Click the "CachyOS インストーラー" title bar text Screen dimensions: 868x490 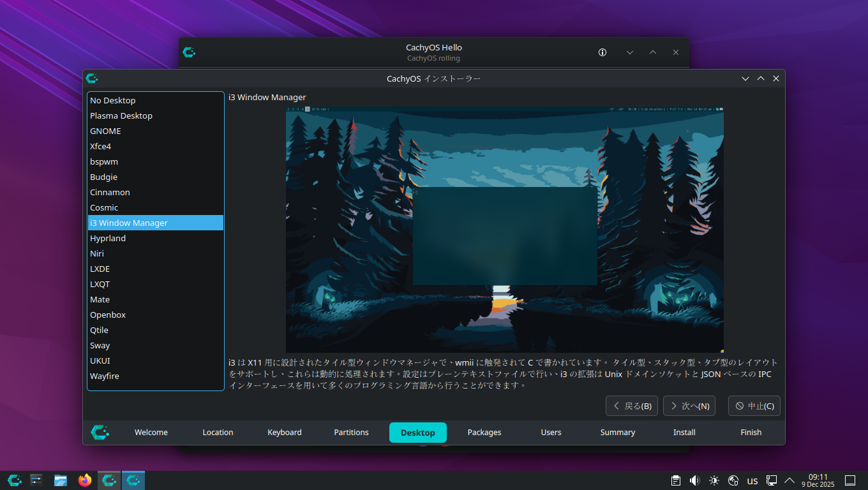point(434,78)
